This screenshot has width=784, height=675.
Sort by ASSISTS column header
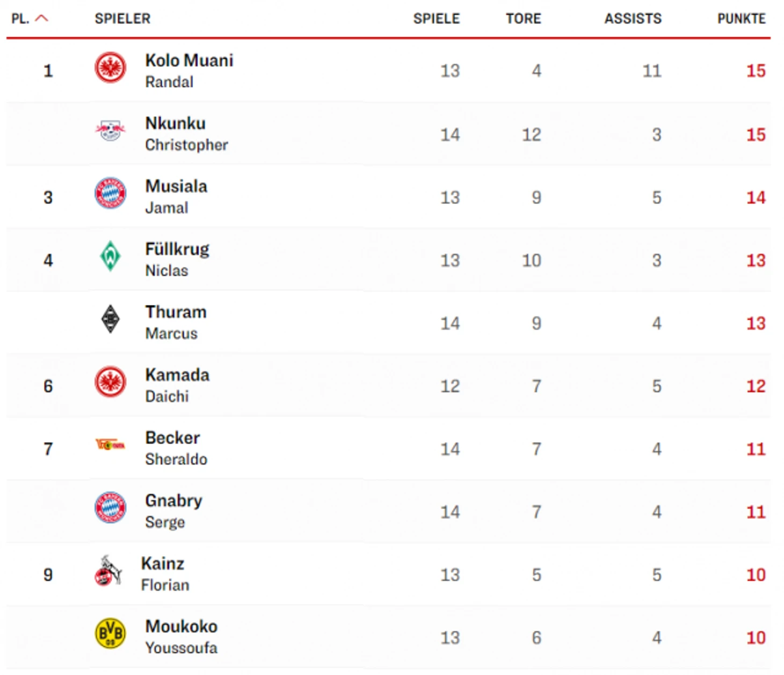click(x=633, y=19)
